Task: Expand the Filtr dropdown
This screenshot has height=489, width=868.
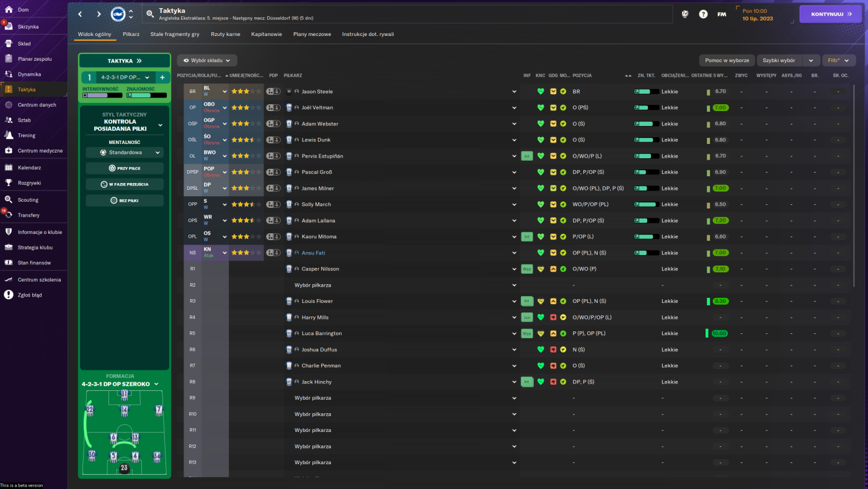Action: tap(839, 60)
